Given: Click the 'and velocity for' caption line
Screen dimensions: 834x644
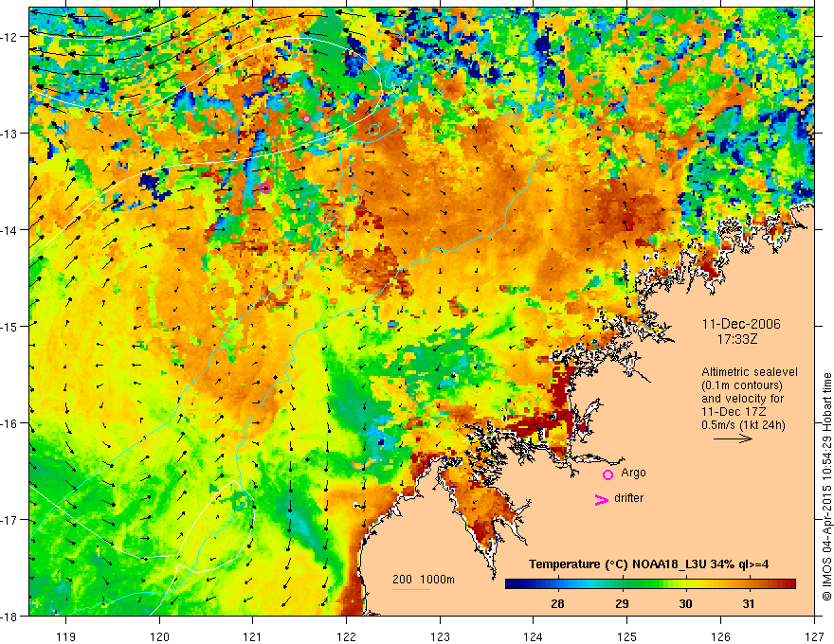Looking at the screenshot, I should (x=742, y=399).
